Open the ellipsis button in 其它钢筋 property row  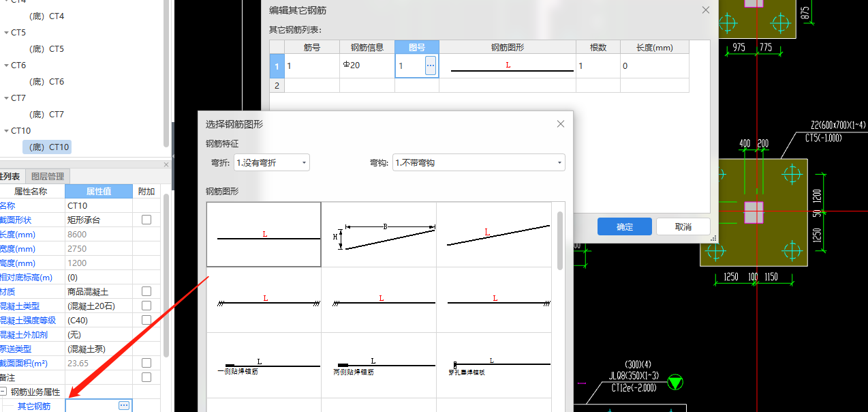point(124,405)
